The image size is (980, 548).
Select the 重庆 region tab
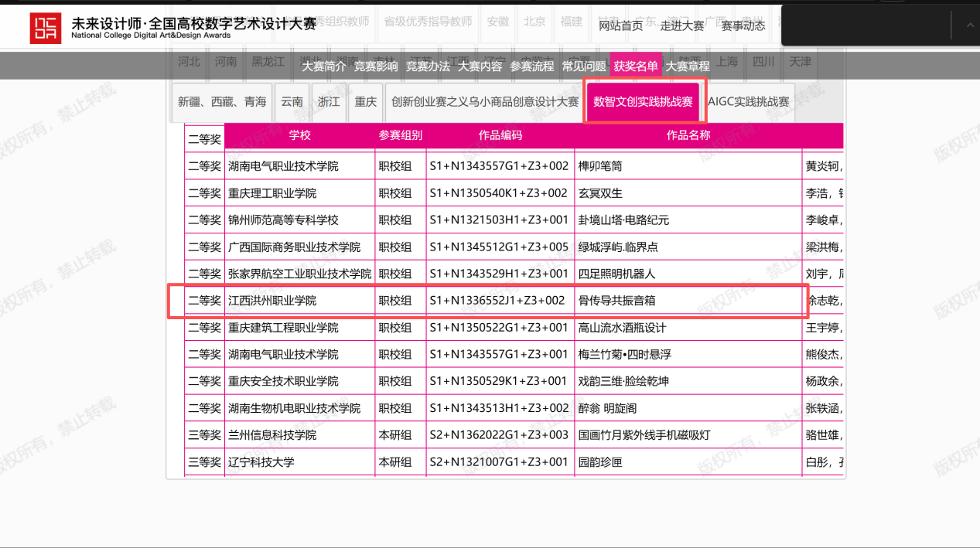366,102
